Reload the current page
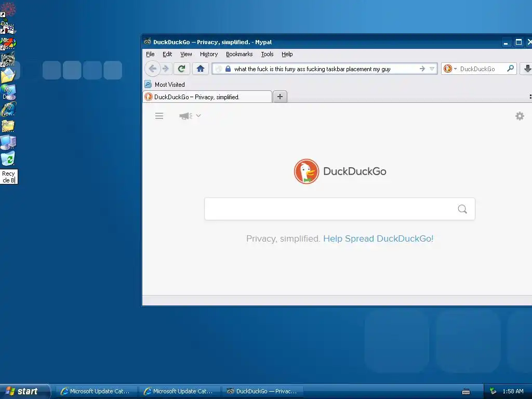The image size is (532, 399). 181,69
